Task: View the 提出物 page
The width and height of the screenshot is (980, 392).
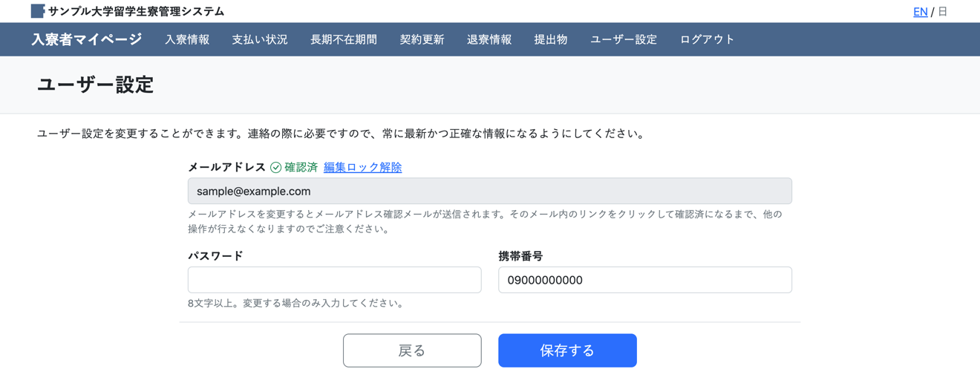Action: [x=551, y=39]
